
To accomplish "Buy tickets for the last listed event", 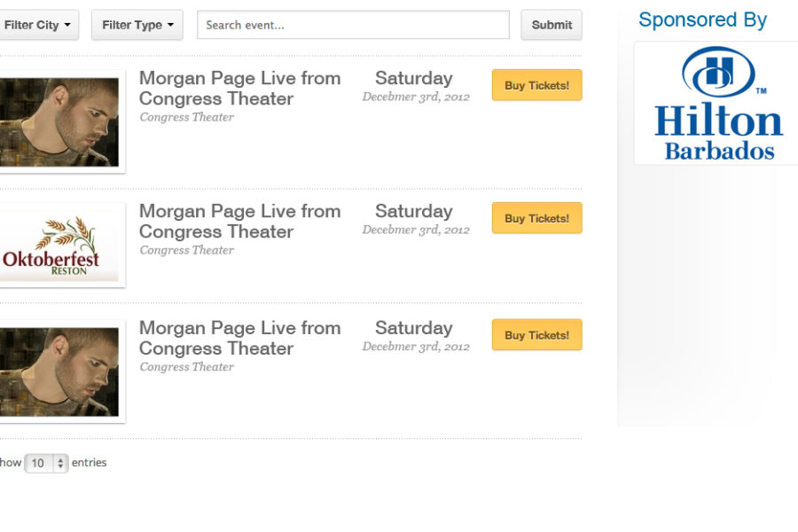I will pyautogui.click(x=537, y=335).
